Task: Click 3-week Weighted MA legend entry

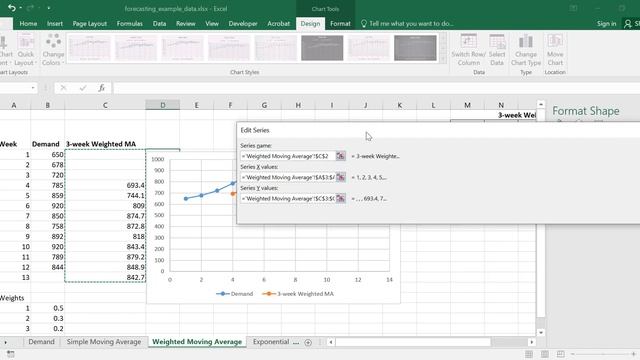Action: point(298,294)
